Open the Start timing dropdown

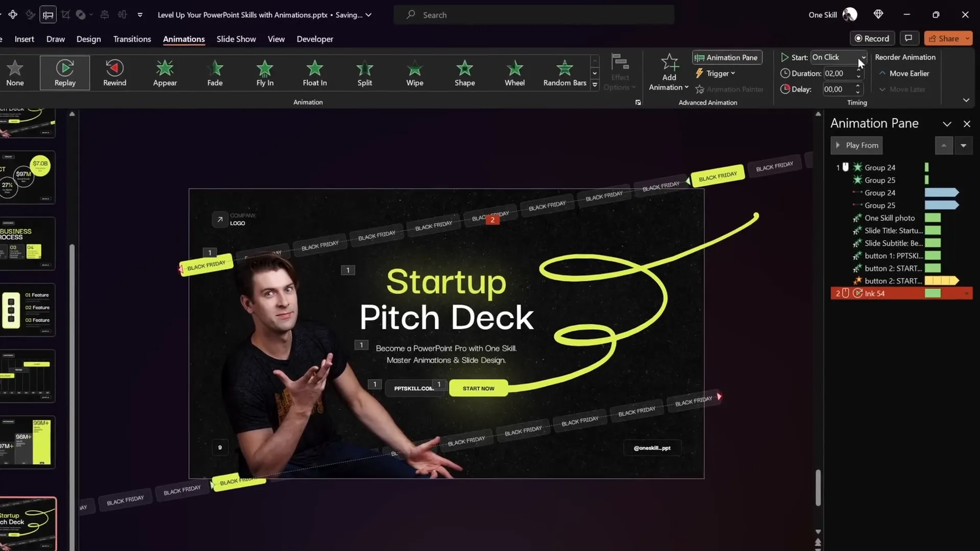[x=863, y=57]
